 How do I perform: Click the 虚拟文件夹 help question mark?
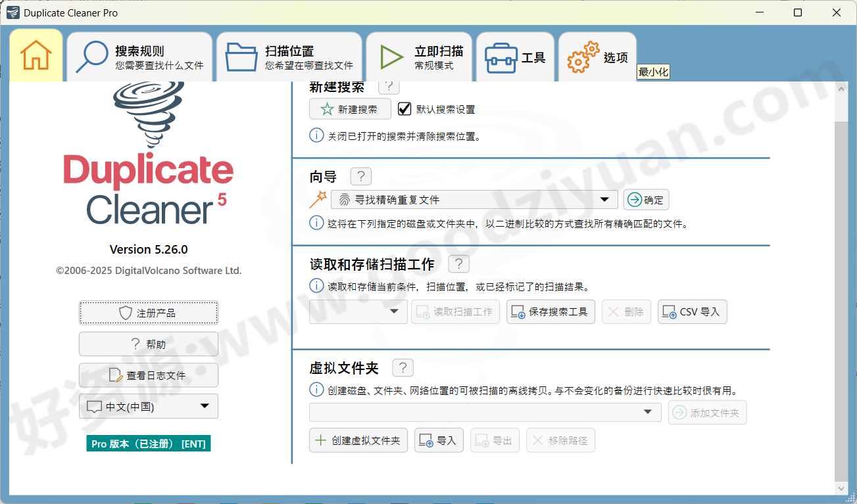coord(403,367)
